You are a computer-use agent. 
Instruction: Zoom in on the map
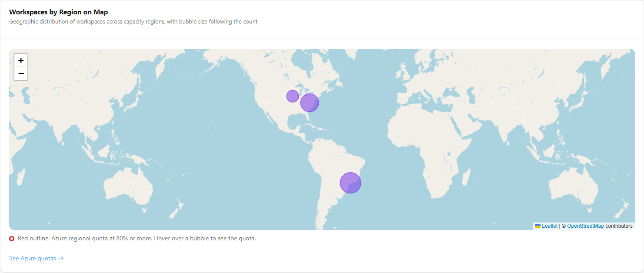(x=21, y=61)
